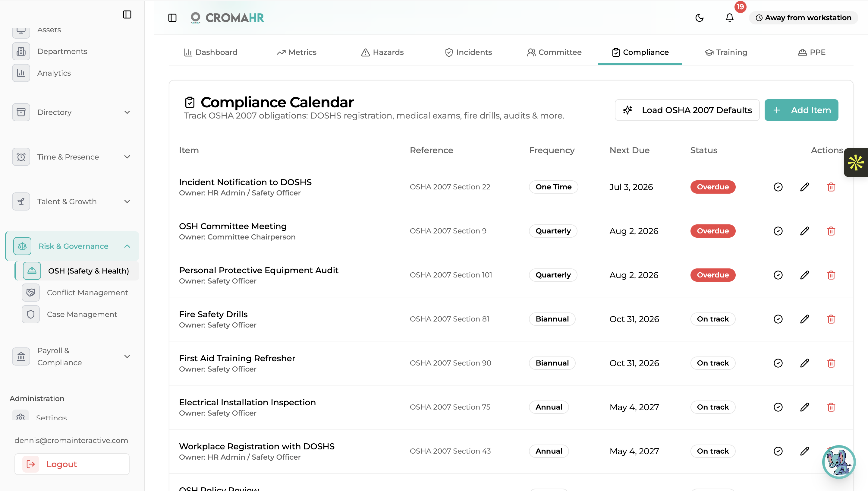Delete Electrical Installation Inspection row
This screenshot has width=868, height=491.
[831, 407]
